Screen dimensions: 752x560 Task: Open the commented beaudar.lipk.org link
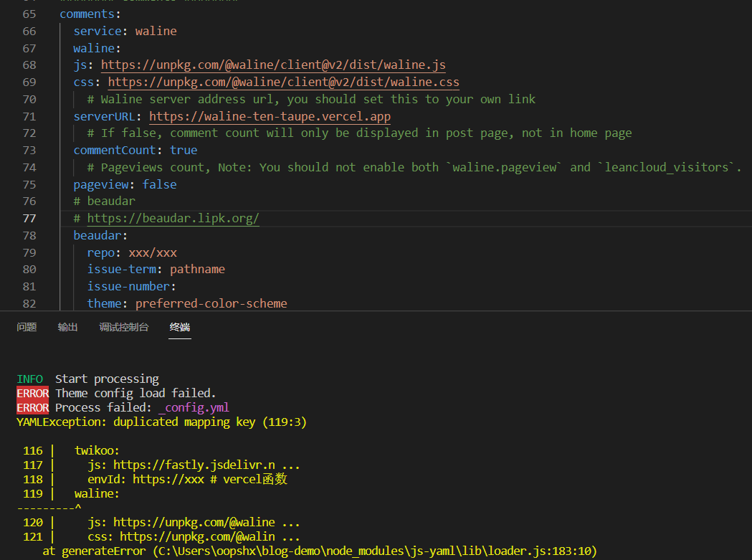pyautogui.click(x=173, y=218)
